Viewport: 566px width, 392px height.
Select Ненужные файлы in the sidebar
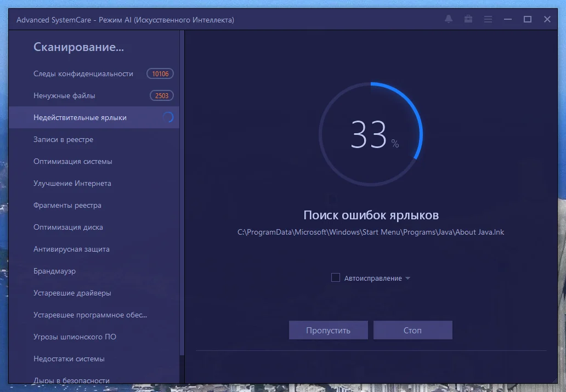point(94,95)
